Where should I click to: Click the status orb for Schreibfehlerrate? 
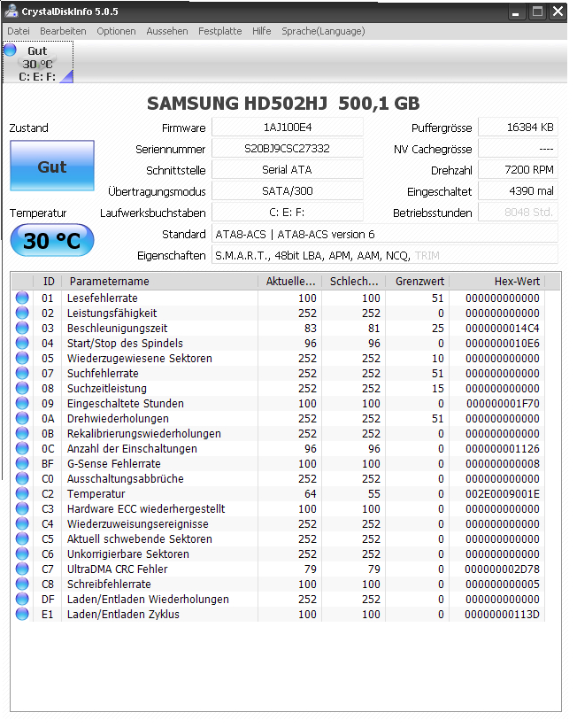(x=22, y=584)
